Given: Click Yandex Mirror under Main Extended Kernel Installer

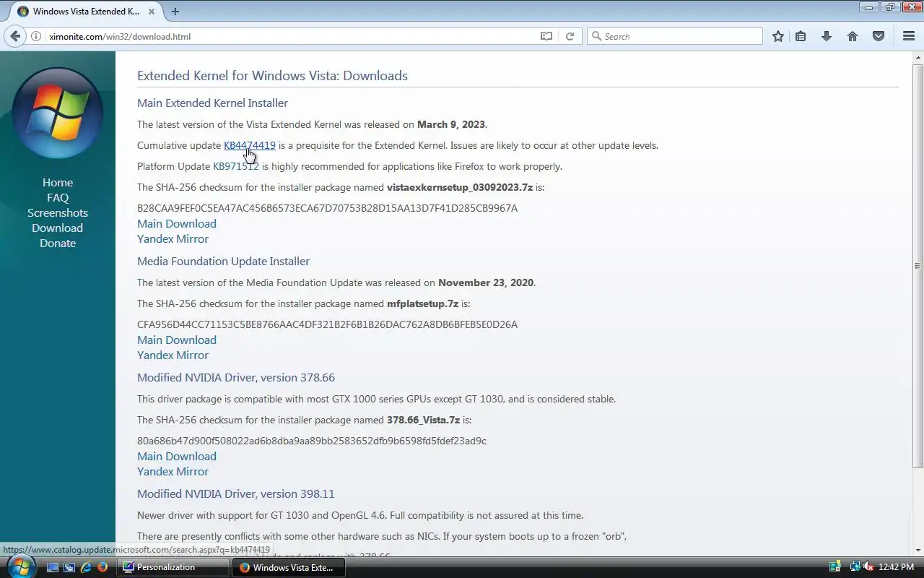Looking at the screenshot, I should click(173, 239).
